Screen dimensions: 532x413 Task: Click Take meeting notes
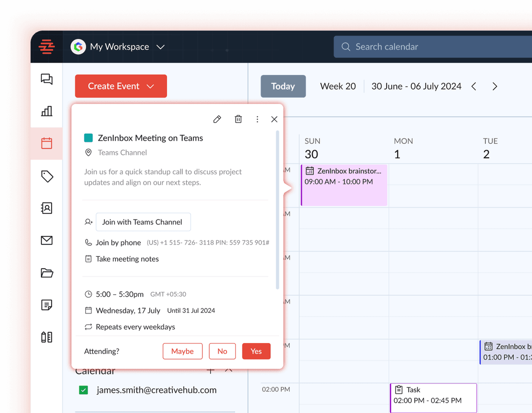[x=127, y=259]
